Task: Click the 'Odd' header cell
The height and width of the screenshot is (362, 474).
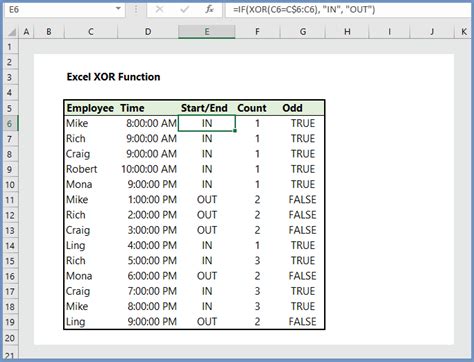Action: pos(303,108)
